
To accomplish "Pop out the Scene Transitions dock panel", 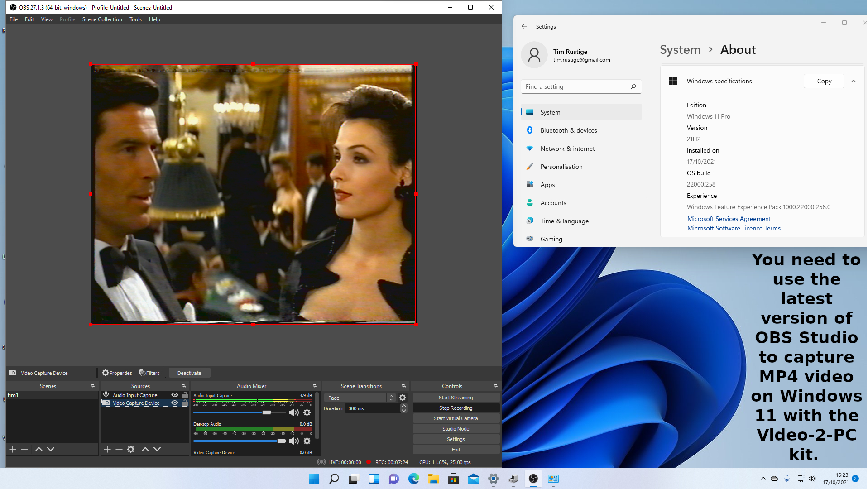I will pyautogui.click(x=404, y=386).
